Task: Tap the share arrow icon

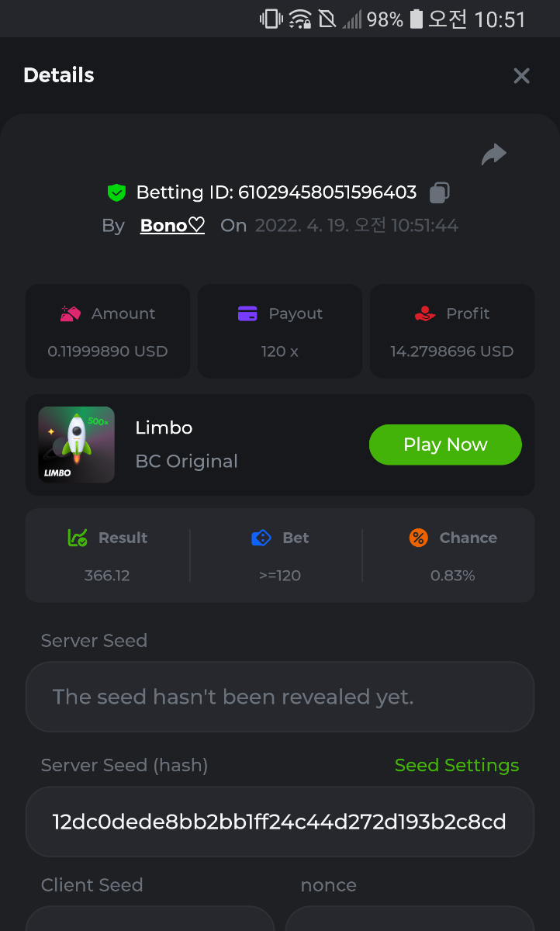Action: 493,154
